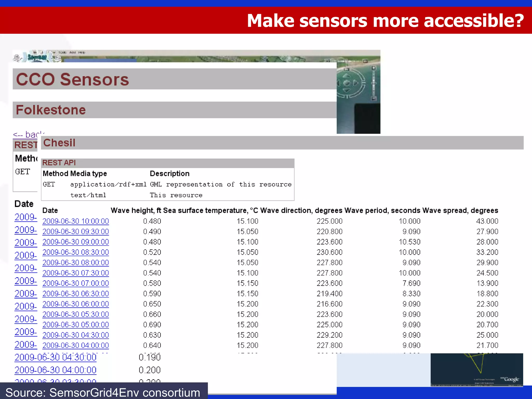The image size is (532, 399).
Task: Zoom in with the Google Earth plus button
Action: pyautogui.click(x=374, y=68)
